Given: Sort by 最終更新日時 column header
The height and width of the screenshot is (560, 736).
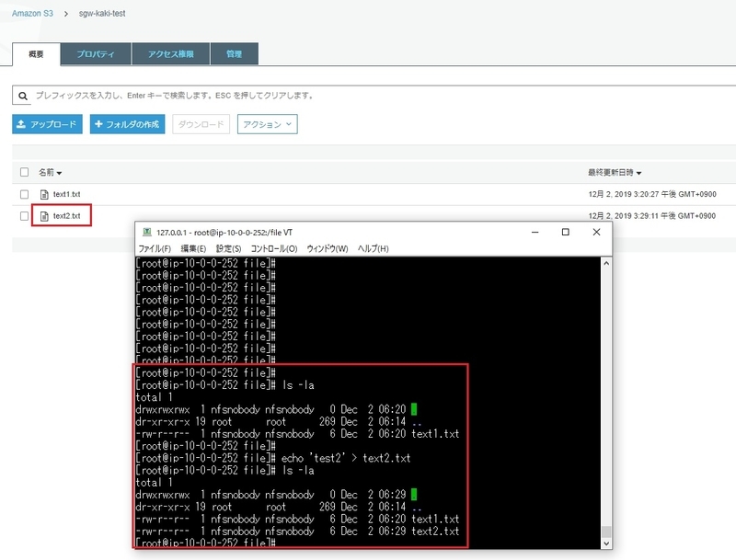Looking at the screenshot, I should [x=615, y=173].
